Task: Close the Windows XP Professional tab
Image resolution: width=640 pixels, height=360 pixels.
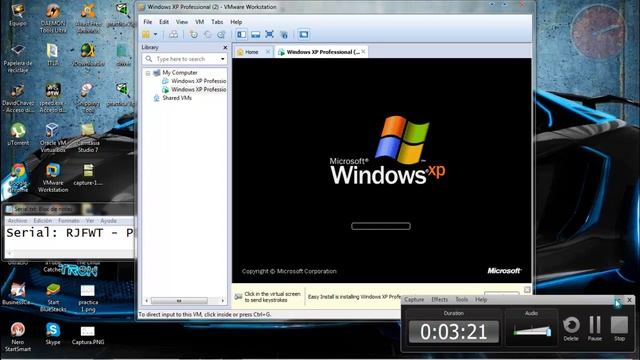Action: 363,51
